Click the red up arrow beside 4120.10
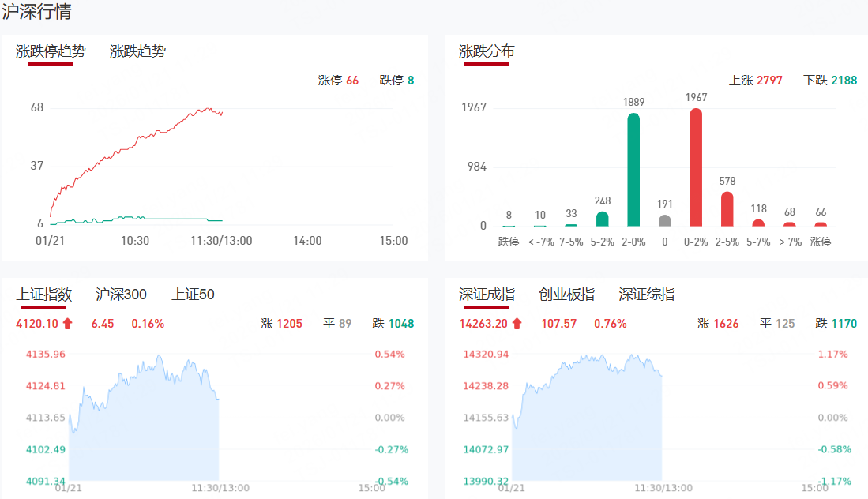 coord(67,323)
